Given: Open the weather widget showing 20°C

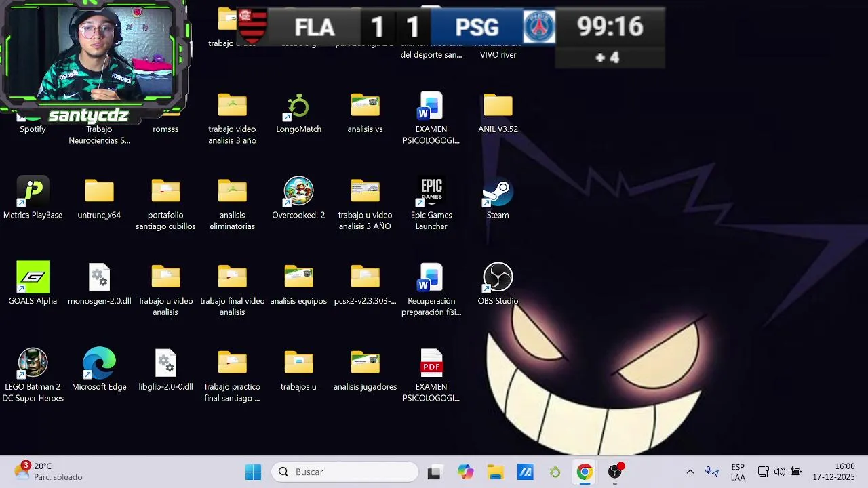Looking at the screenshot, I should click(x=49, y=472).
